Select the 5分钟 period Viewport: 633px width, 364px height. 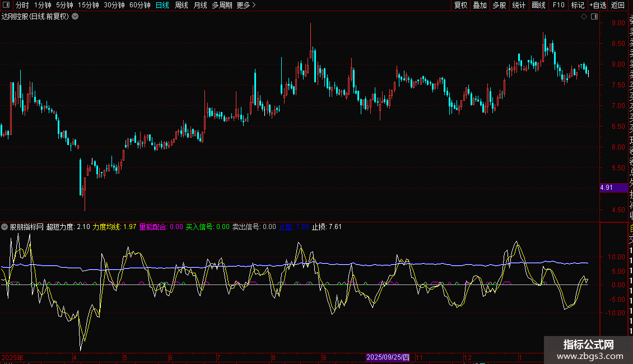tap(64, 5)
